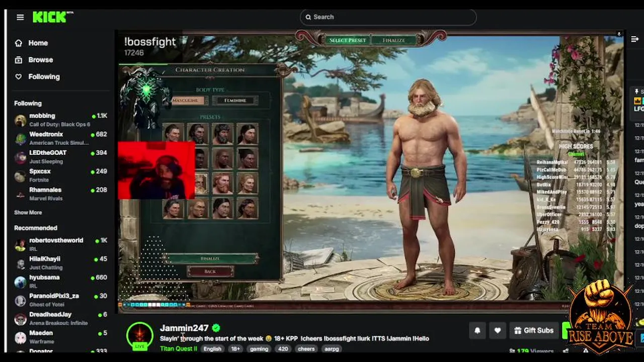Click the gaming tag
This screenshot has height=362, width=644.
259,349
